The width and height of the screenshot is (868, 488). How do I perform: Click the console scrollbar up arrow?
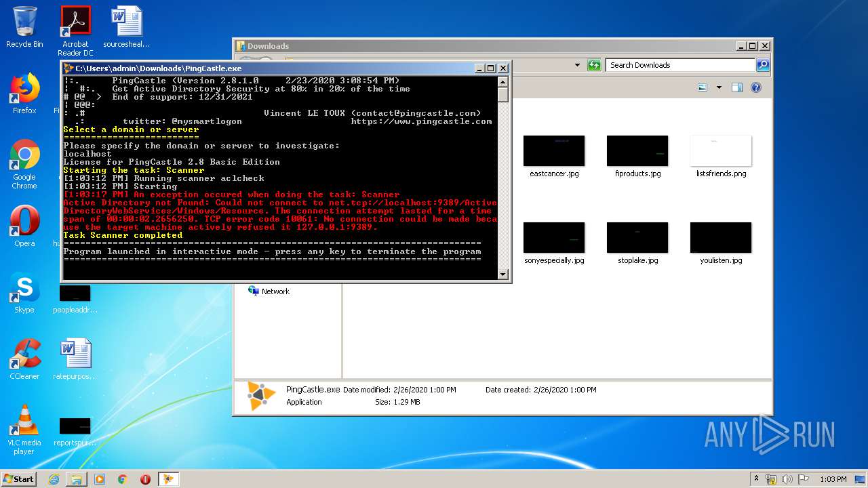pyautogui.click(x=503, y=82)
